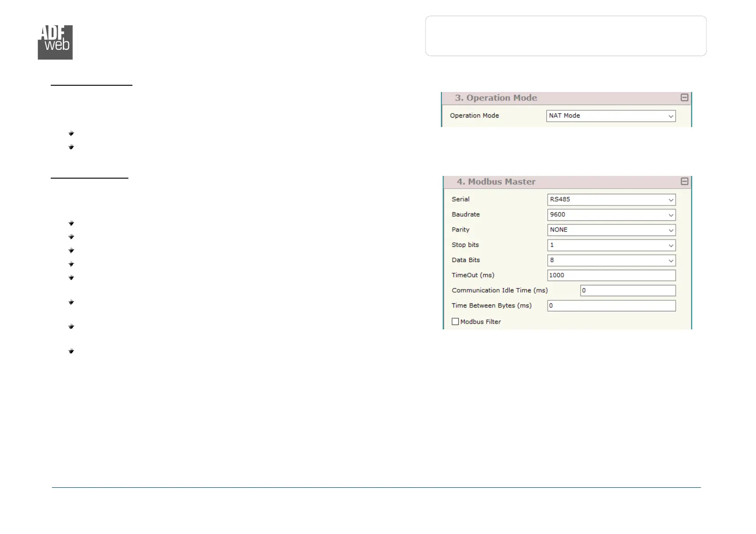Click the Time Between Bytes input field
Screen dimensions: 756x534
click(611, 306)
